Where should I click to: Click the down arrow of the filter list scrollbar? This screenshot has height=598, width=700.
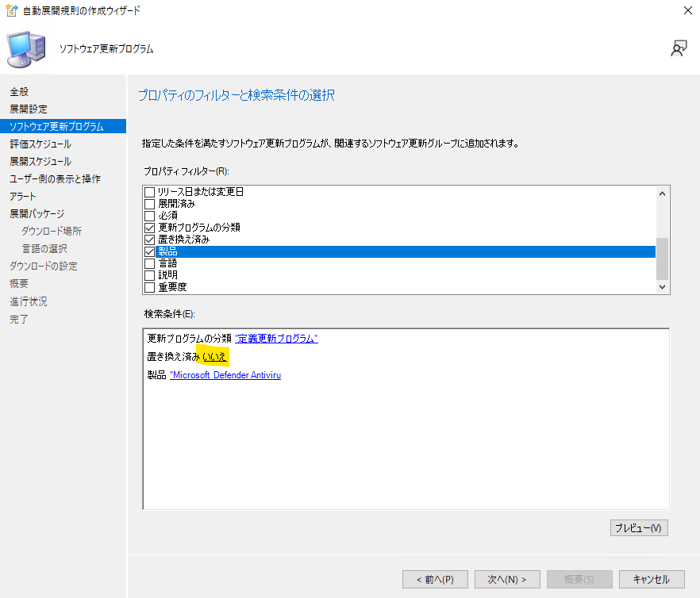click(662, 287)
